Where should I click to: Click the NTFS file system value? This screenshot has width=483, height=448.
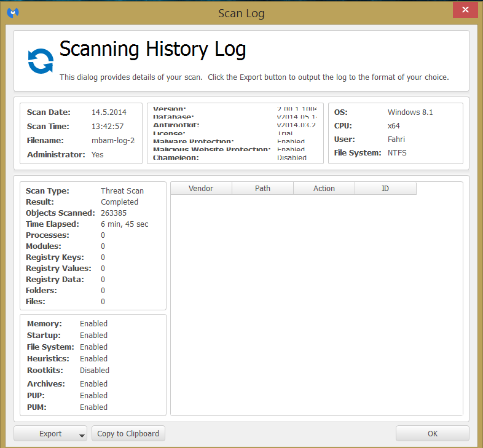pos(397,153)
